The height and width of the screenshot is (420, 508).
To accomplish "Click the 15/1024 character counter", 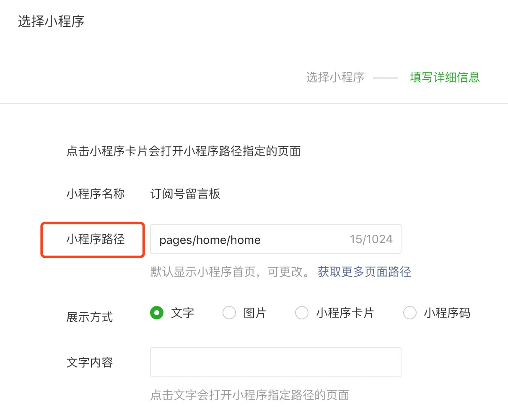I will (371, 239).
